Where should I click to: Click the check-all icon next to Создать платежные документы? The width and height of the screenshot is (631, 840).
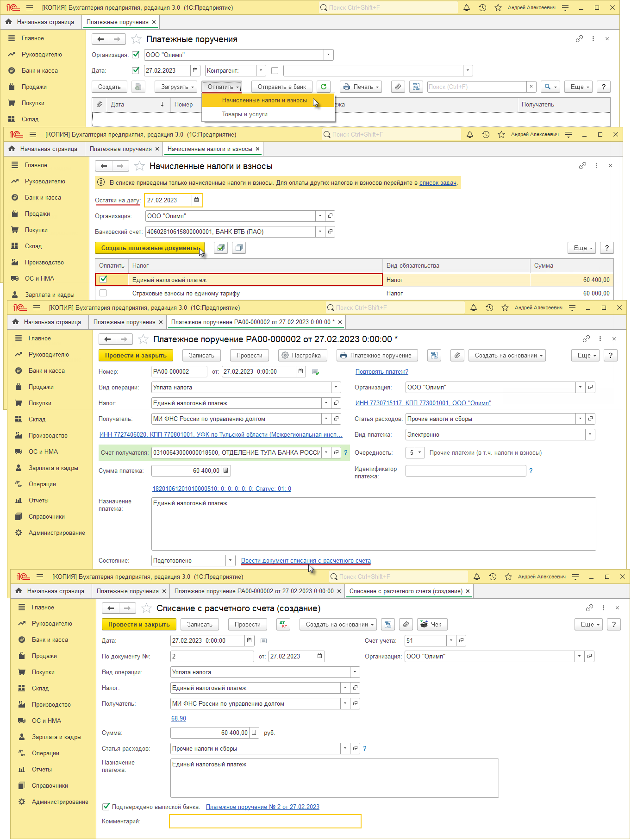point(221,248)
